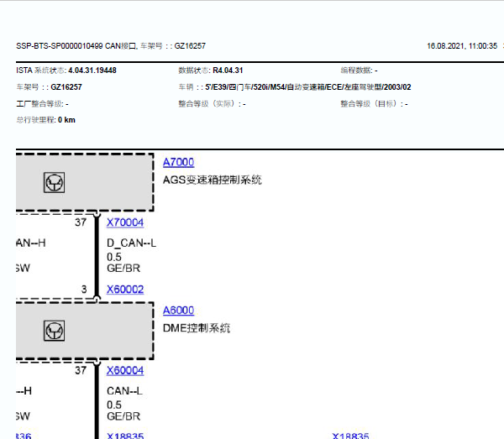Click wire size 0.5 under CAN--L
The image size is (504, 439).
pyautogui.click(x=114, y=405)
